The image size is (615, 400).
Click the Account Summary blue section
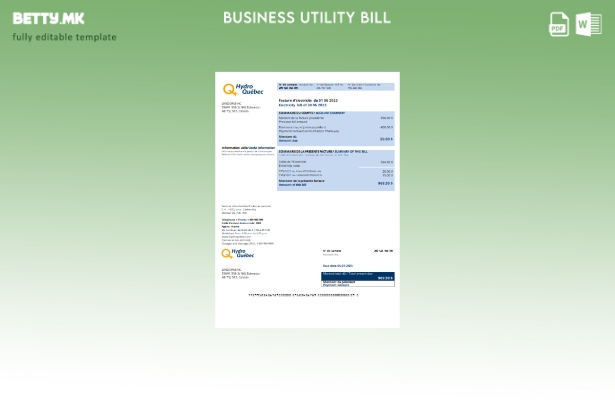(335, 128)
